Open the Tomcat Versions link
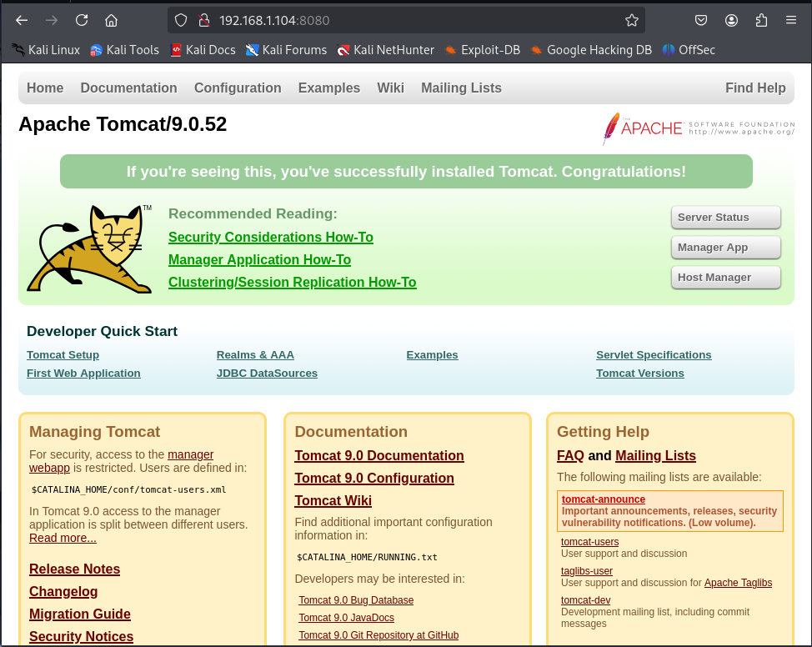 pyautogui.click(x=640, y=374)
